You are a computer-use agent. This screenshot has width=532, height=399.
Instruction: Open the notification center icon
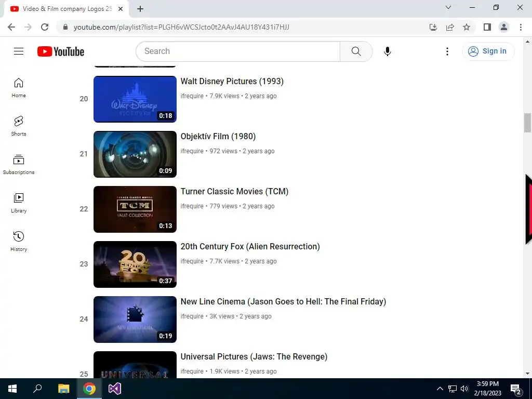pos(516,389)
